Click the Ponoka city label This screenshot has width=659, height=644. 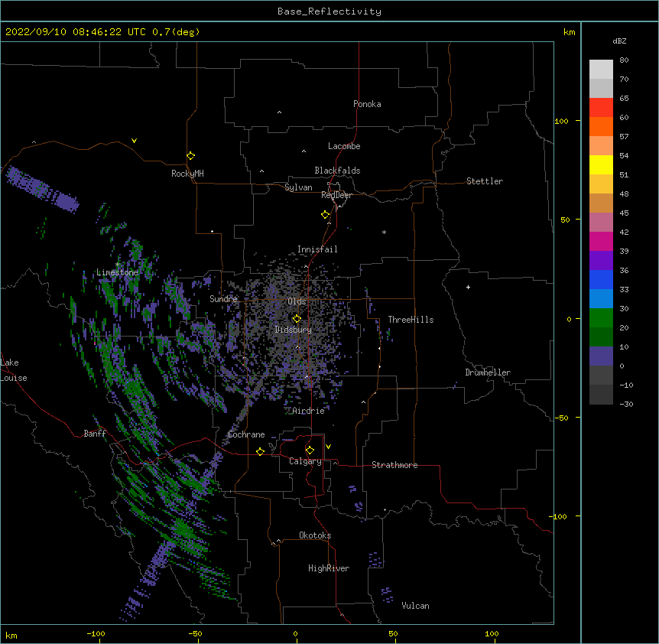coord(367,104)
